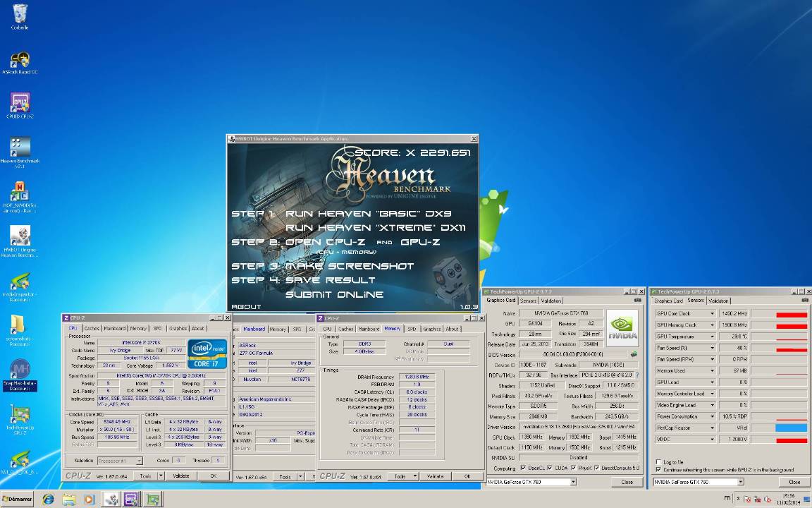Open the Fan Speed (%) sensor dropdown

pos(713,348)
